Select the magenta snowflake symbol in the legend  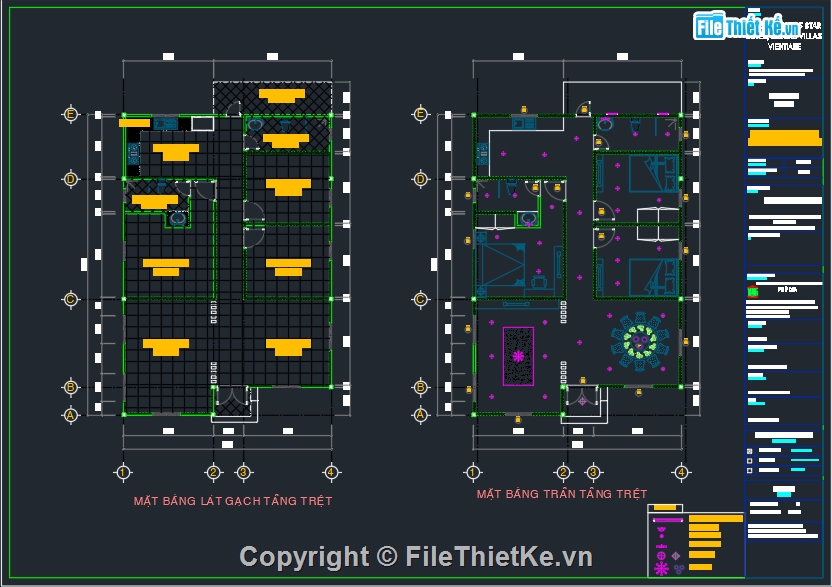coord(661,569)
